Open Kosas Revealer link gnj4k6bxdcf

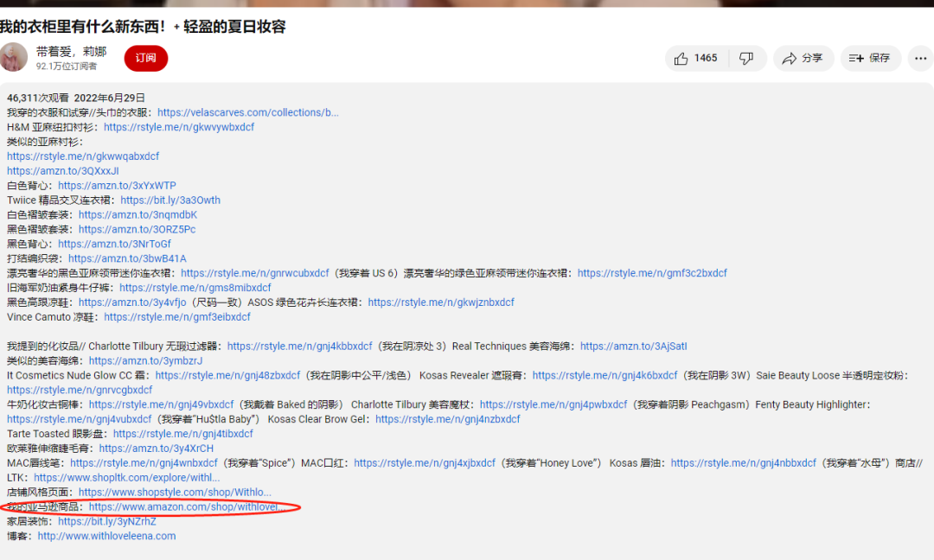pos(605,375)
